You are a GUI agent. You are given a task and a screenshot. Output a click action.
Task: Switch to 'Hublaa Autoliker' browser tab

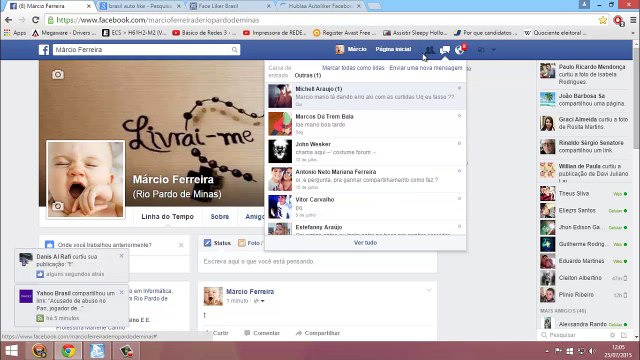click(320, 6)
